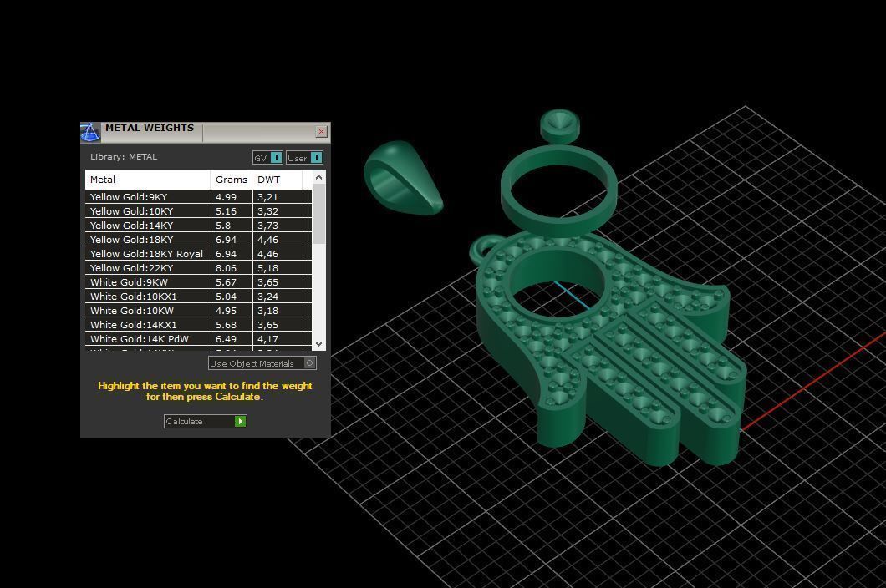Click the METAL WEIGHTS title bar
The image size is (886, 588).
206,132
